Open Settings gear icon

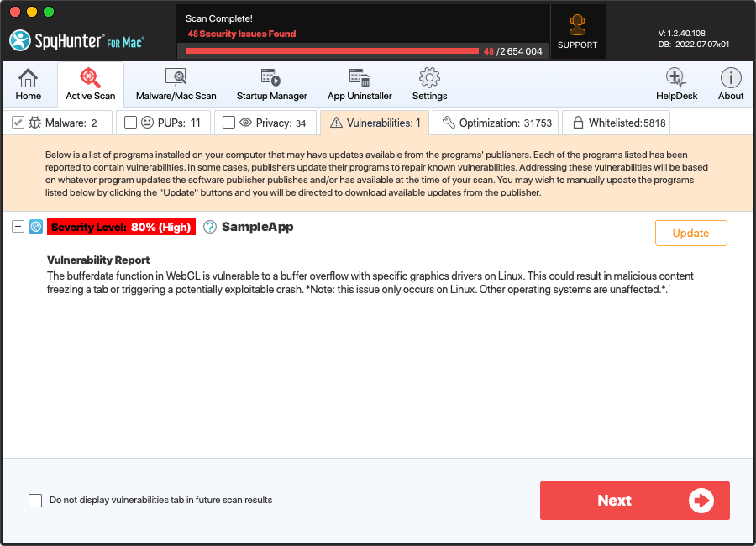click(429, 85)
